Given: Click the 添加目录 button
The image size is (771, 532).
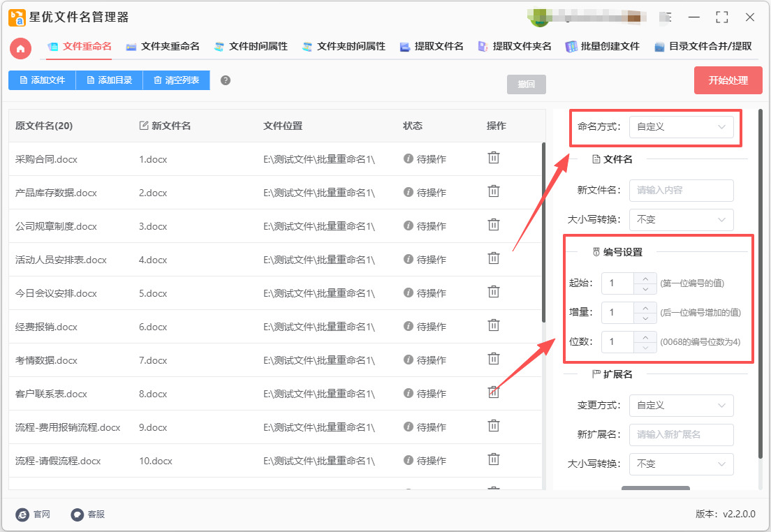Looking at the screenshot, I should coord(109,80).
